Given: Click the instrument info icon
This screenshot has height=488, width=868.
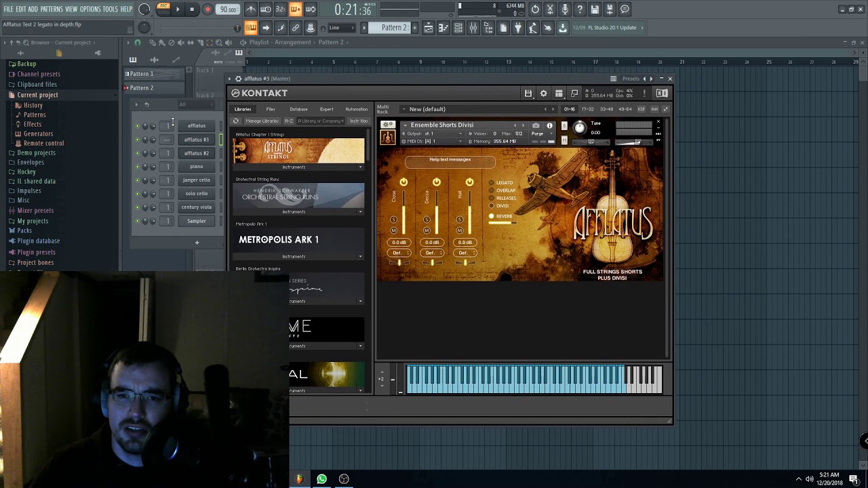Looking at the screenshot, I should [x=549, y=125].
